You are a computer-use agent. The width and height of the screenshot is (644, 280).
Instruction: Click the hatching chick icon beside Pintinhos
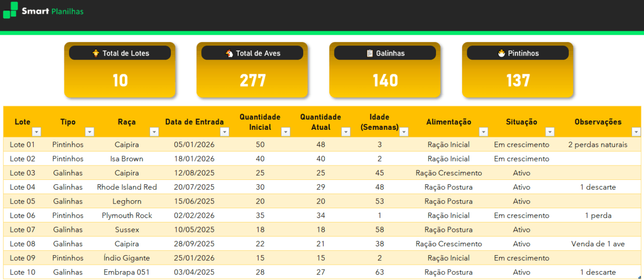(501, 53)
